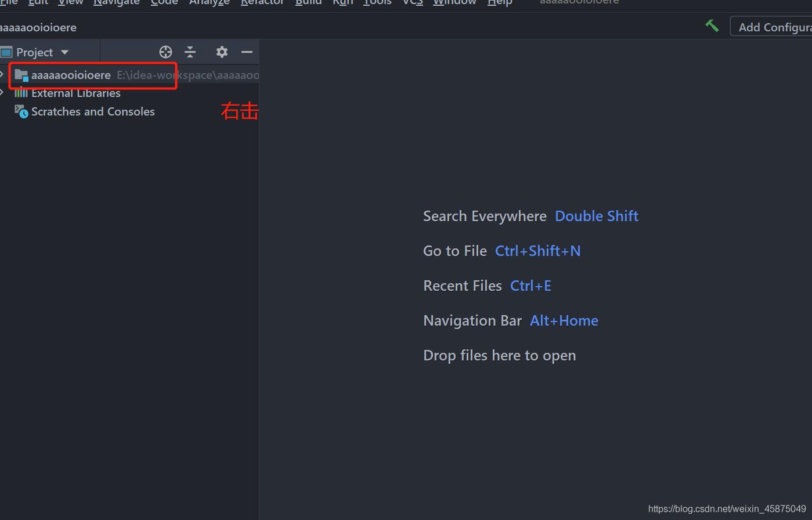
Task: Expand the External Libraries node
Action: [x=3, y=93]
